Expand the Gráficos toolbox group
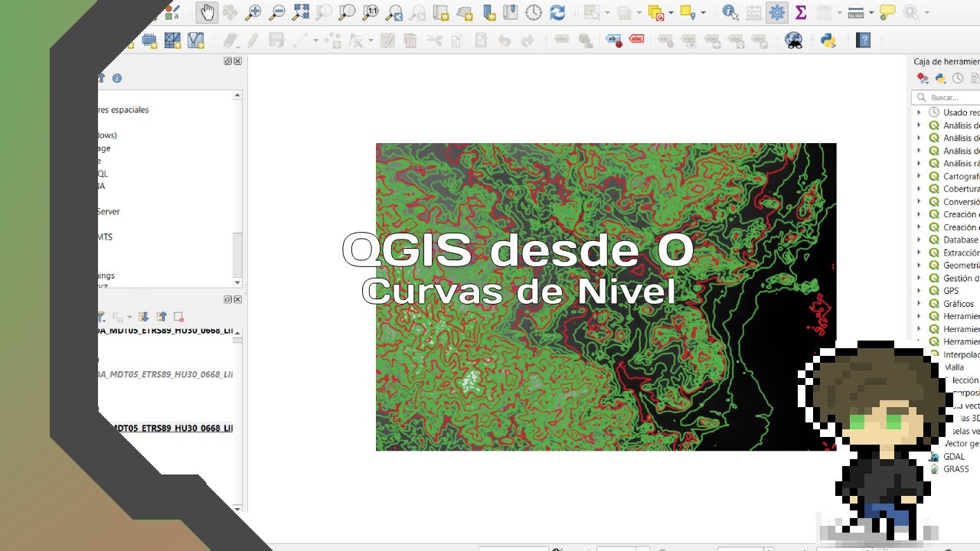Image resolution: width=980 pixels, height=551 pixels. (x=919, y=304)
